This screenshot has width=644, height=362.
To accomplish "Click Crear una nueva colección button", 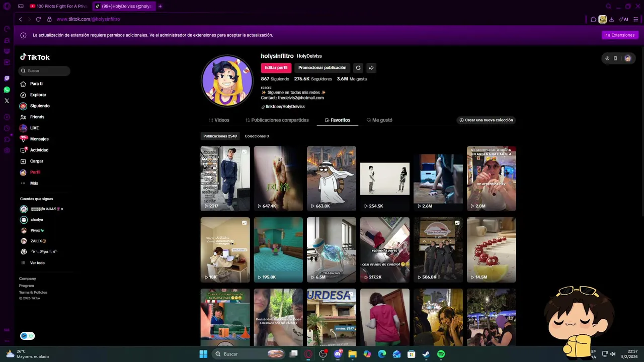I will point(486,120).
